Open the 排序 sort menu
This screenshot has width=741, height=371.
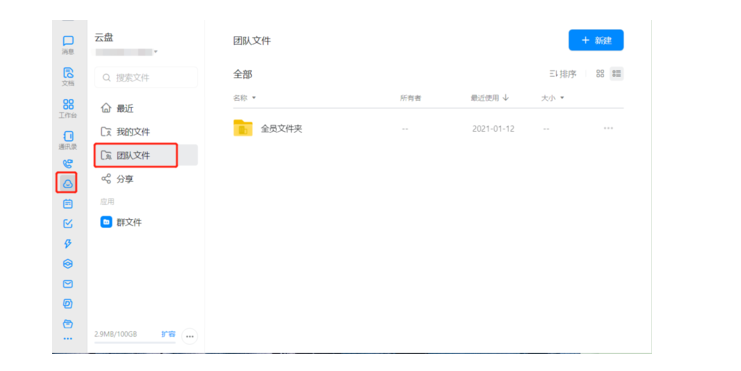[563, 74]
